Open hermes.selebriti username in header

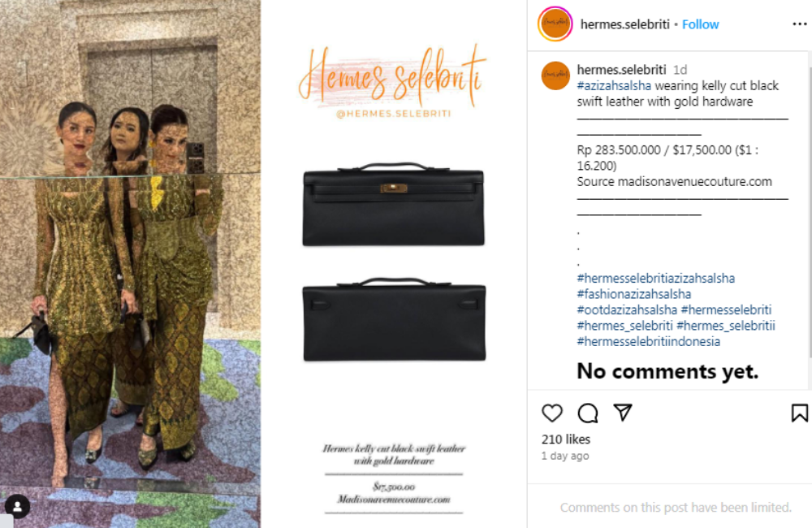624,24
